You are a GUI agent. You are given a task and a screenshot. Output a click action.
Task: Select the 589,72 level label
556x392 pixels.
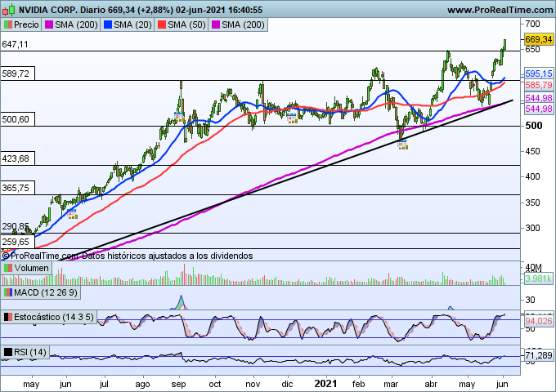pos(17,73)
